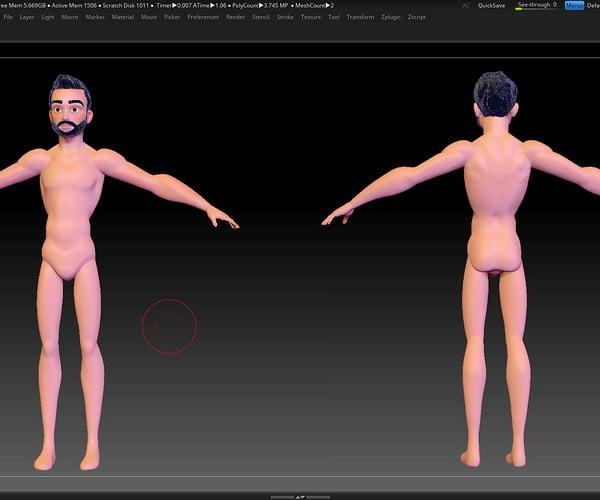This screenshot has height=500, width=600.
Task: Expand the bottom shelf divider arrows
Action: (x=300, y=496)
